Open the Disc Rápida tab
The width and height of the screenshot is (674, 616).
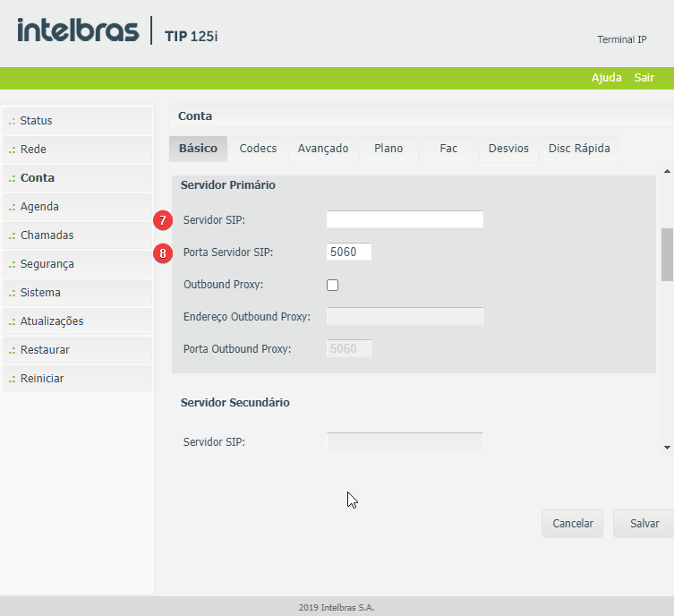tap(579, 149)
